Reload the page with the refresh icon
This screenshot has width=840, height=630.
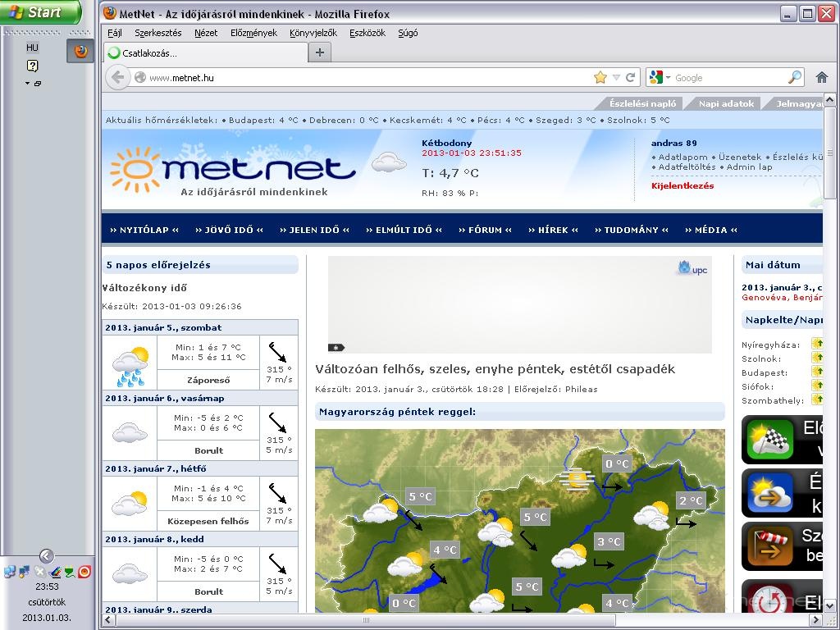tap(631, 77)
